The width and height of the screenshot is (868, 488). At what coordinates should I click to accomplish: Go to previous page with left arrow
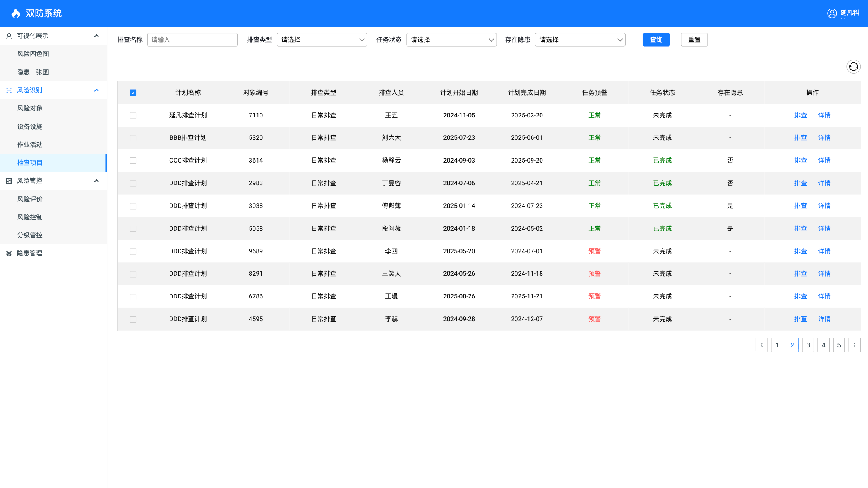[x=761, y=345]
